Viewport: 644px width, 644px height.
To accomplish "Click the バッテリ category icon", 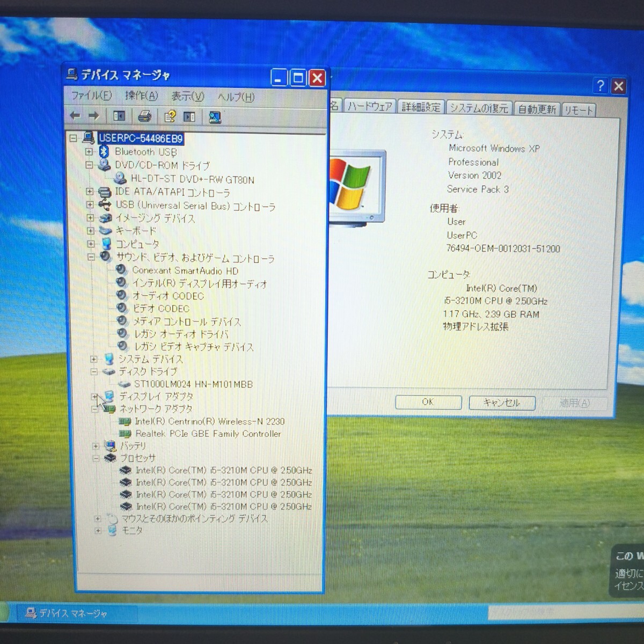I will [x=111, y=445].
